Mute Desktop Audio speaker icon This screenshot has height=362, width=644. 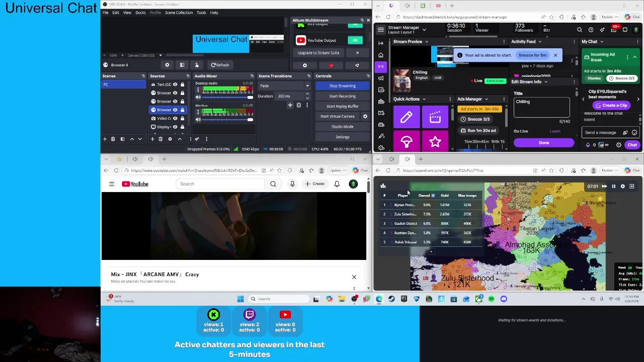tap(198, 97)
